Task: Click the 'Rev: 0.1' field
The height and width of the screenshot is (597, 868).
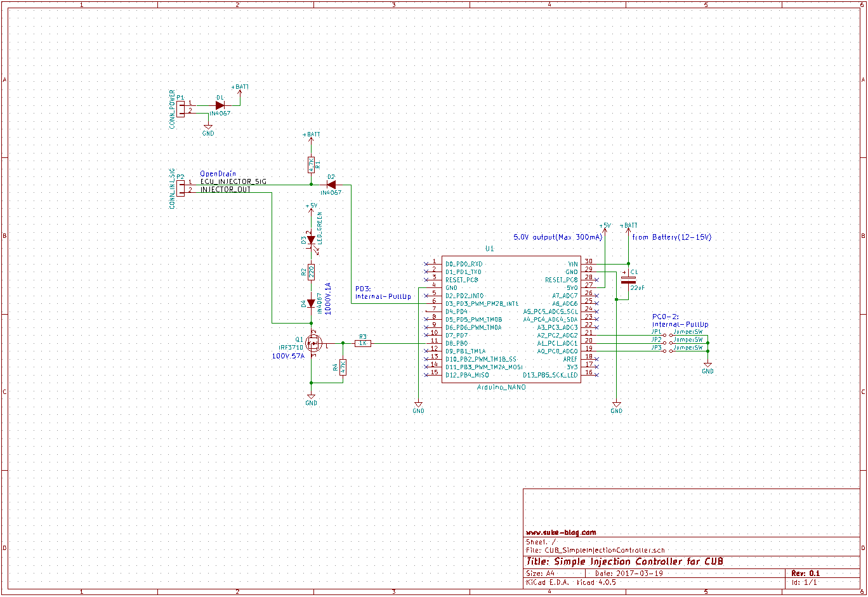Action: (805, 573)
